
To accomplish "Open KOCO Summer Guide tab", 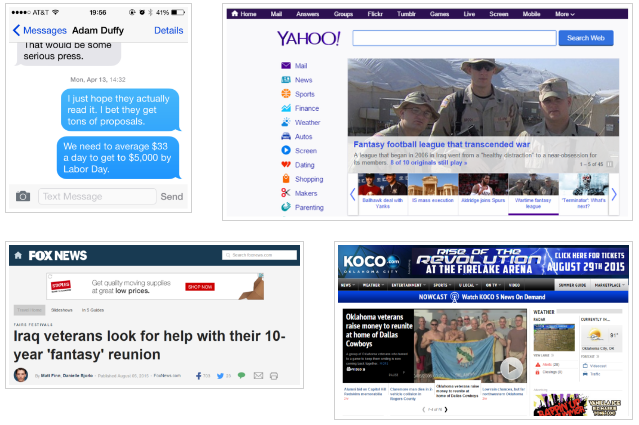I will [572, 285].
